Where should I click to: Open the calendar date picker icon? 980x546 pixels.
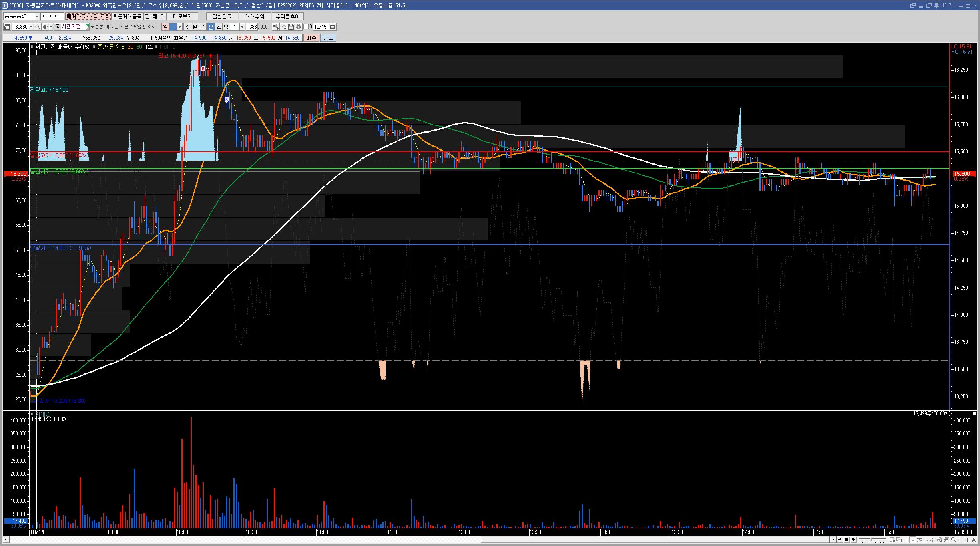click(x=332, y=27)
